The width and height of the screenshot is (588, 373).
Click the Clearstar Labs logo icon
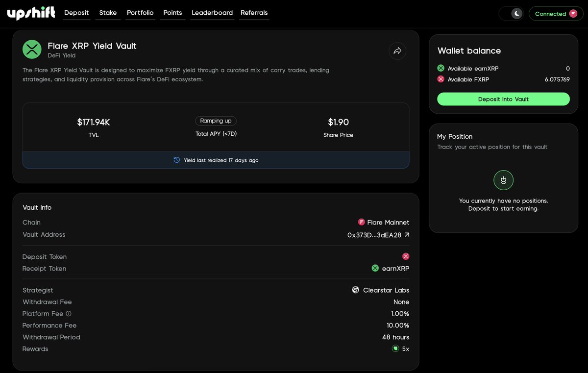coord(356,290)
